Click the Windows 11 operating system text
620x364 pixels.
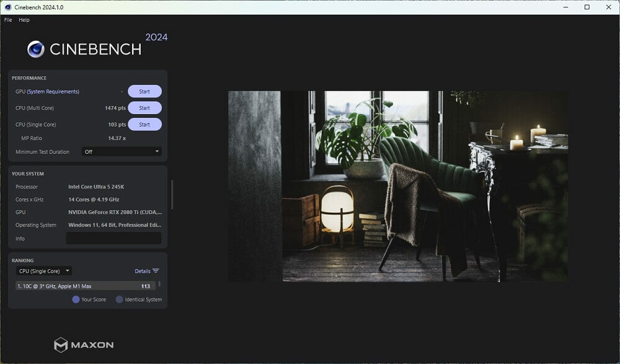tap(115, 224)
